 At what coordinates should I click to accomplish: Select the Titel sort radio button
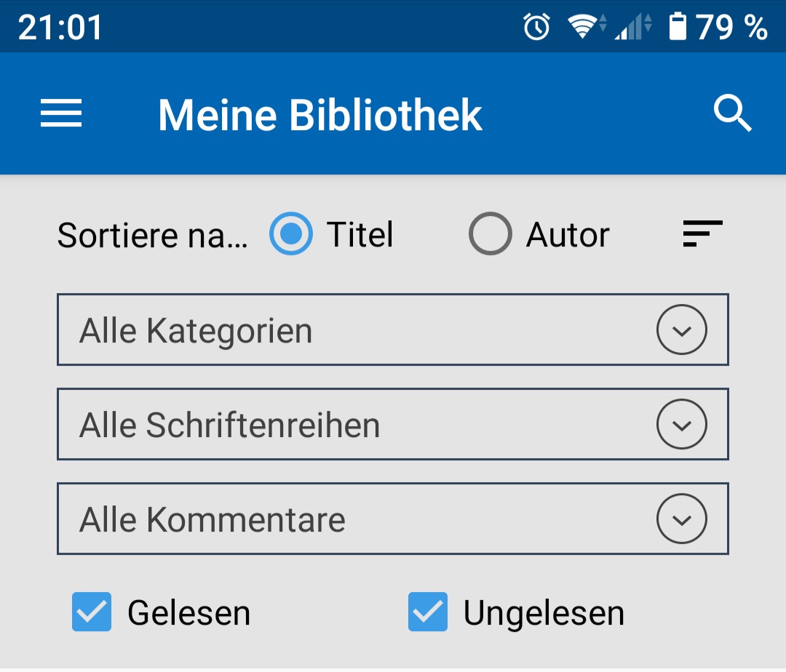point(291,234)
